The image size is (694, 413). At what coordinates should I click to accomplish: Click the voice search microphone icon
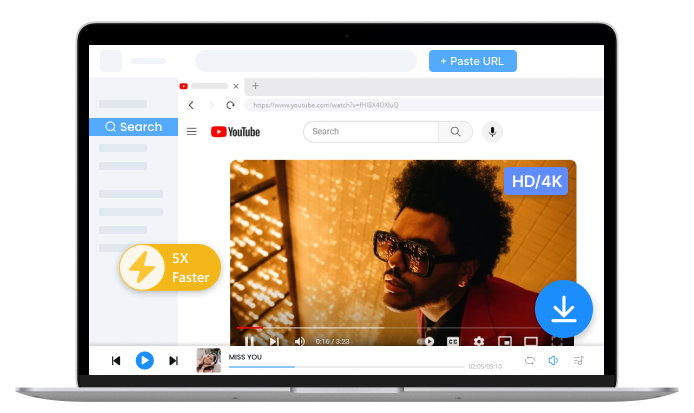491,131
